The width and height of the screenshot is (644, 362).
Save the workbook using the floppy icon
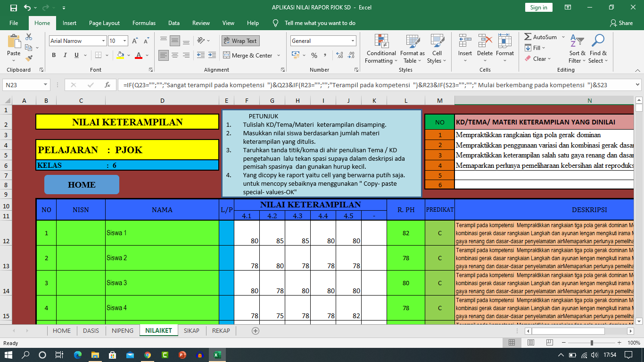(x=13, y=8)
